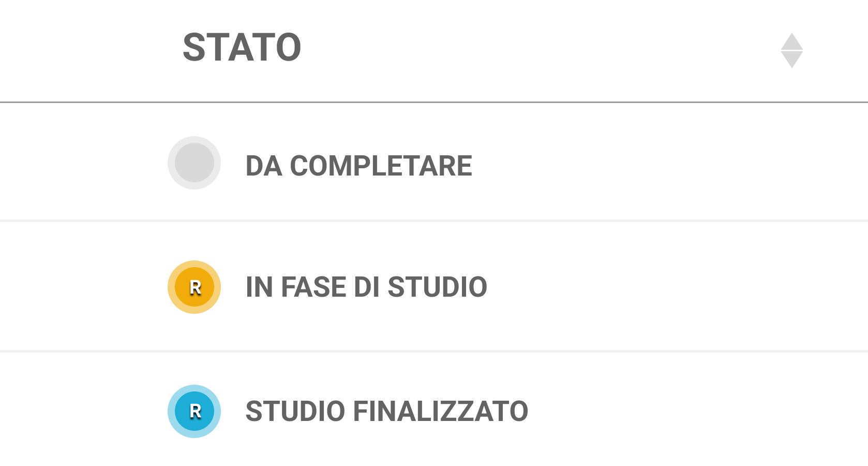868x466 pixels.
Task: Click the orange R badge icon
Action: pos(194,287)
